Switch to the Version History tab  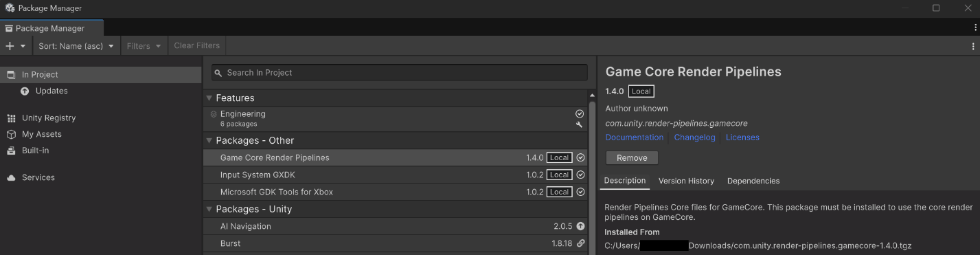pyautogui.click(x=686, y=181)
